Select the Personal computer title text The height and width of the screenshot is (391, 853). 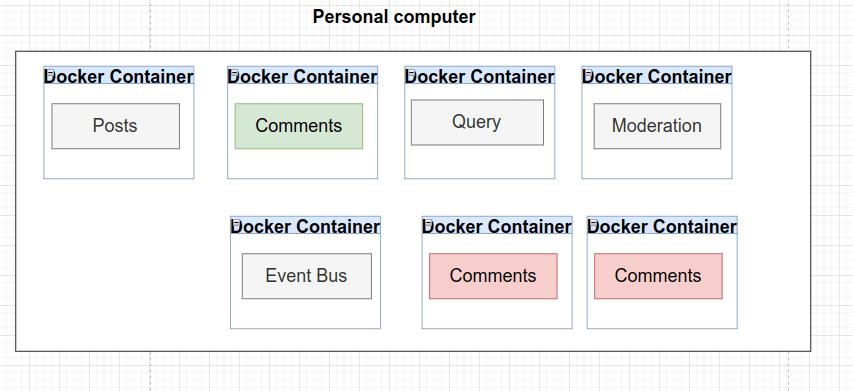click(394, 17)
